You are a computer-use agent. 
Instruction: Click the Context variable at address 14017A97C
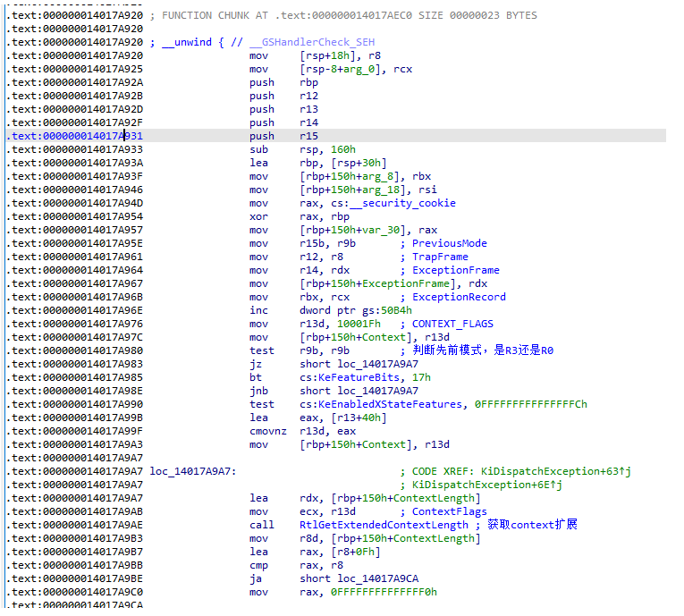(384, 337)
